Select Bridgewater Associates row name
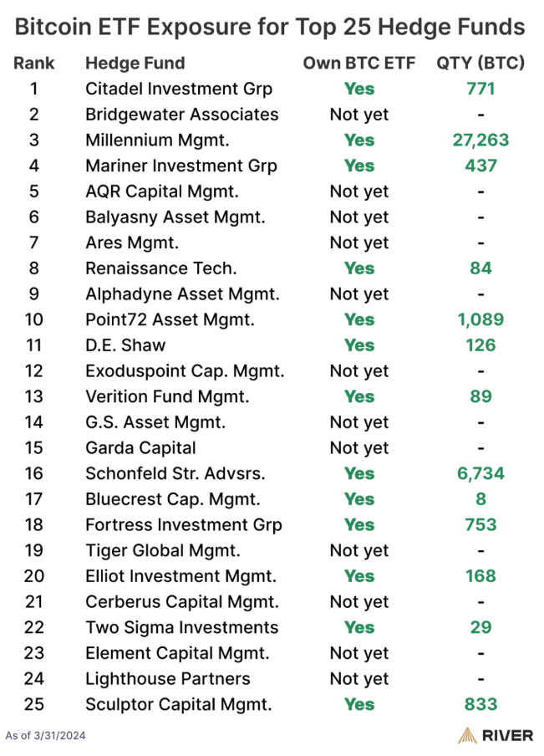The image size is (544, 756). (x=182, y=115)
